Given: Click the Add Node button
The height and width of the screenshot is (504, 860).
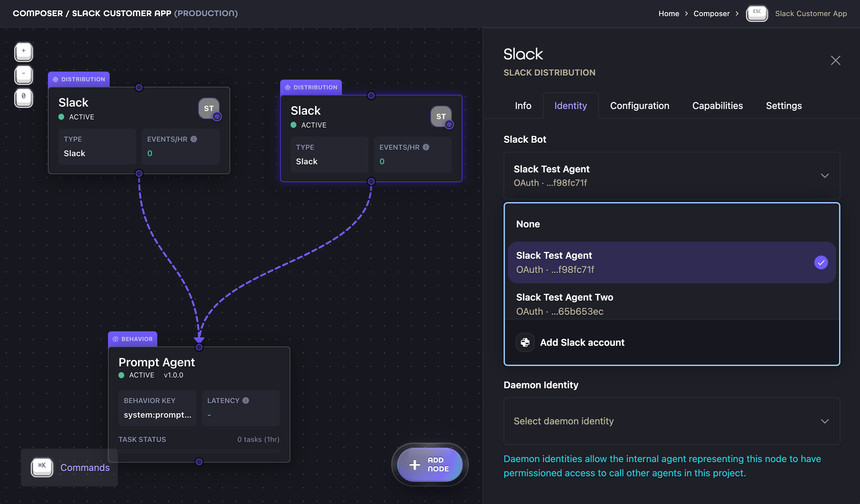Looking at the screenshot, I should click(x=430, y=465).
